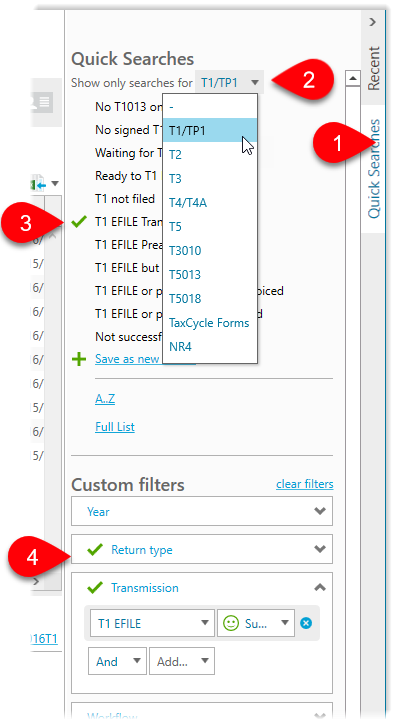This screenshot has width=396, height=720.
Task: Choose TaxCycle Forms in the dropdown list
Action: [210, 323]
